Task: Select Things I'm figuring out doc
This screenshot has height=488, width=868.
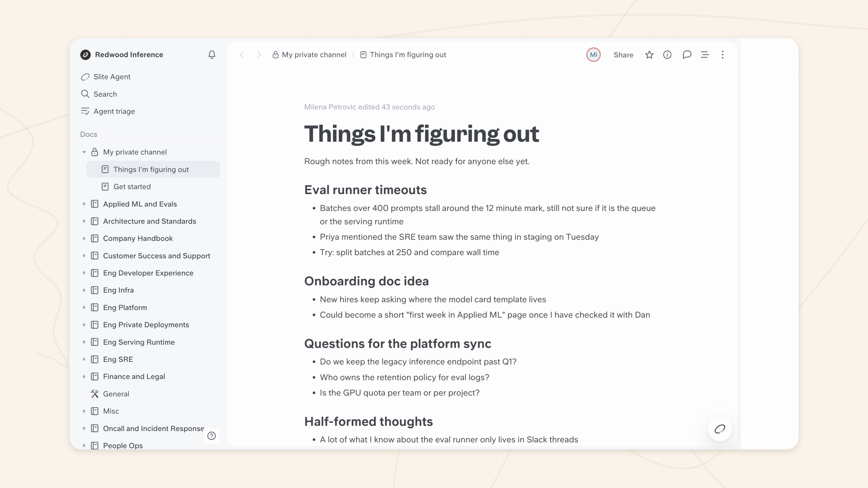Action: 153,169
